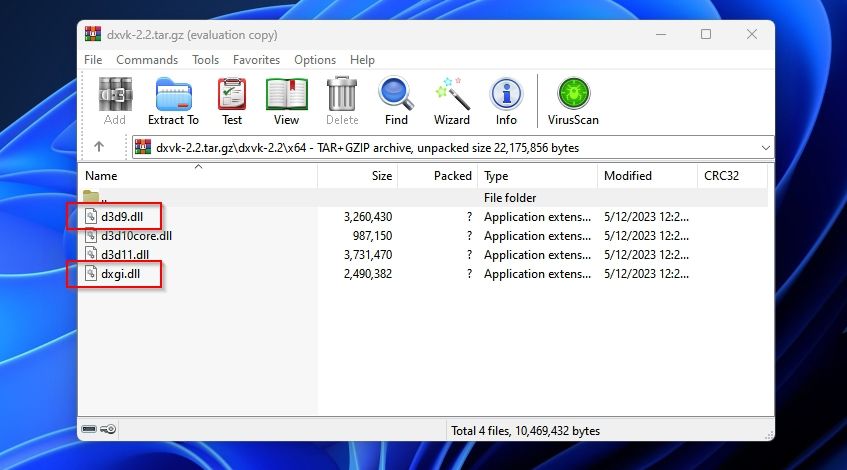
Task: Open the Find magnifier tool
Action: [x=396, y=94]
